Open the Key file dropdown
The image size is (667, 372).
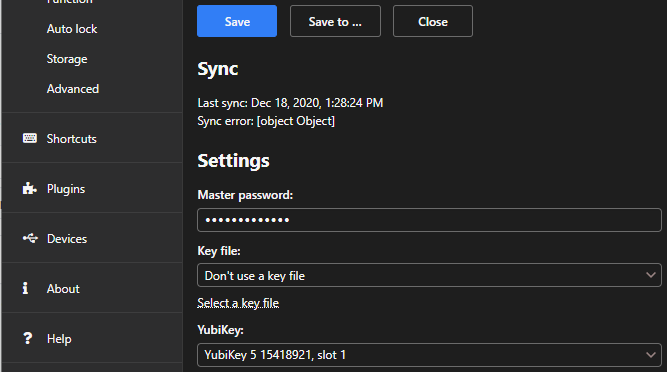429,275
